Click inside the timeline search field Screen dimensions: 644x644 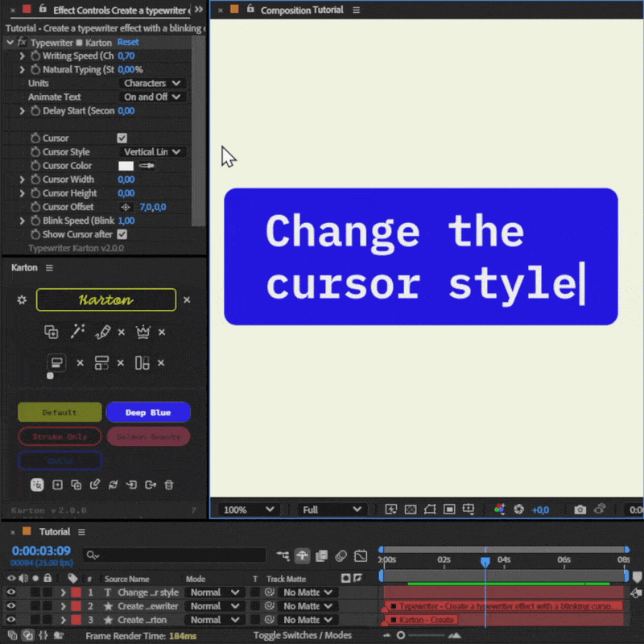(x=173, y=555)
